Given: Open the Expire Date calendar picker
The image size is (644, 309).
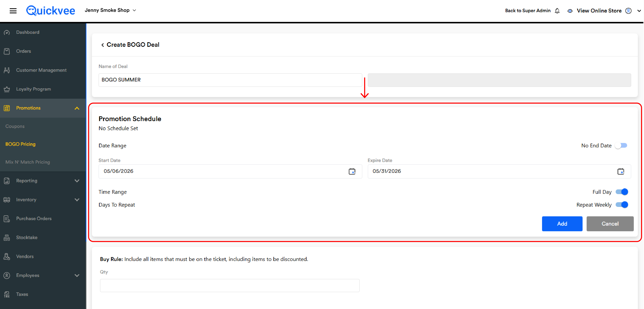Looking at the screenshot, I should tap(620, 171).
